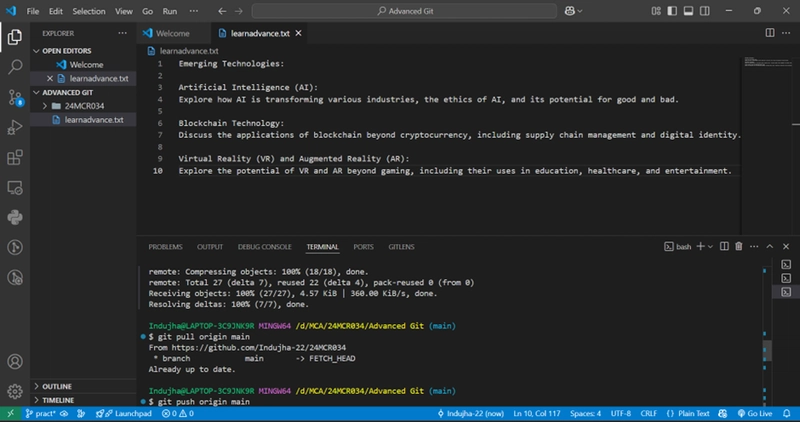Change indentation via Spaces: 4

pyautogui.click(x=585, y=413)
